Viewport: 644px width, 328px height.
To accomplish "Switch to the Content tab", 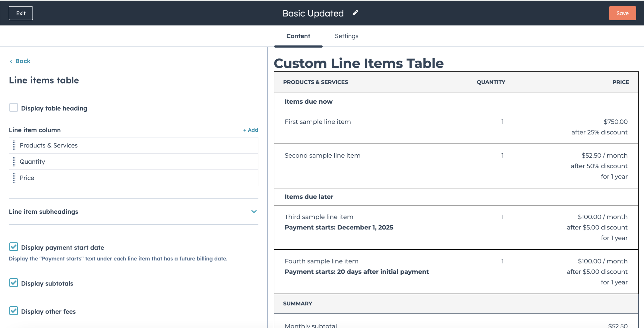I will [298, 36].
